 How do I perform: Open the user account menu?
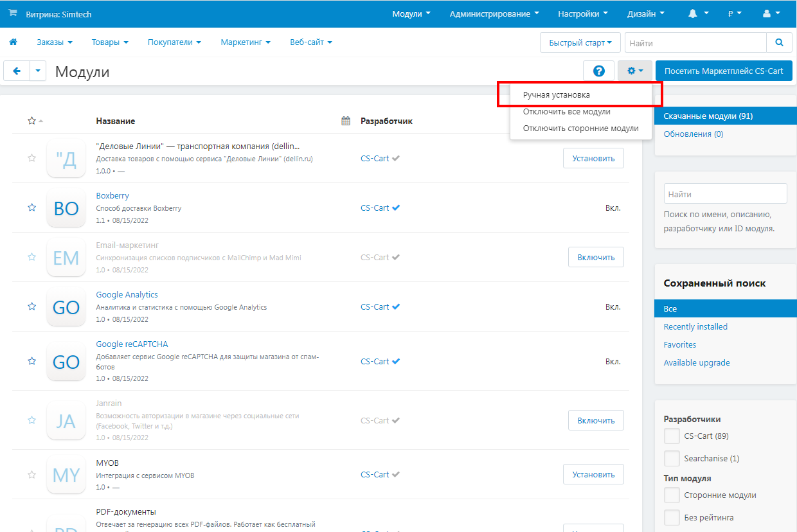pyautogui.click(x=771, y=13)
